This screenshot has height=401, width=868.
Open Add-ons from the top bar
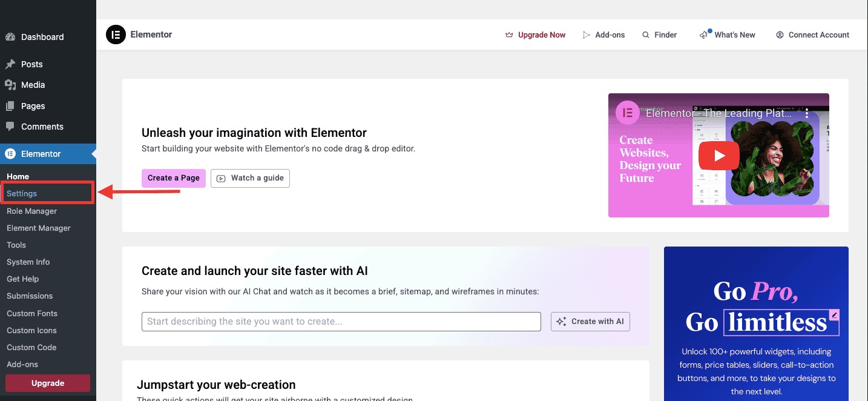point(603,35)
